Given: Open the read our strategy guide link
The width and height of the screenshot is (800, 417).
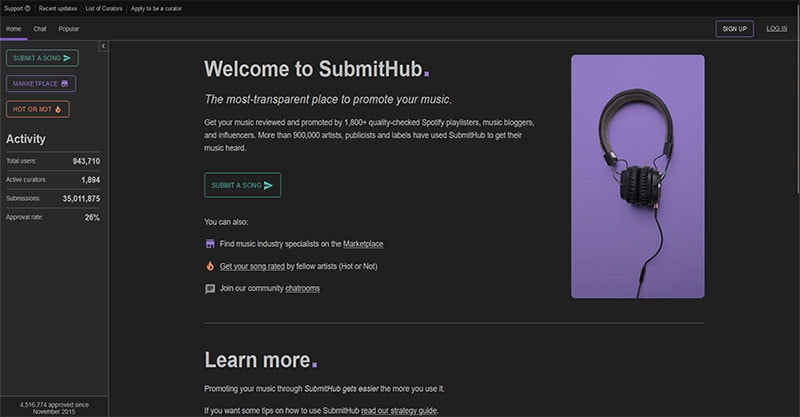Looking at the screenshot, I should [x=398, y=410].
